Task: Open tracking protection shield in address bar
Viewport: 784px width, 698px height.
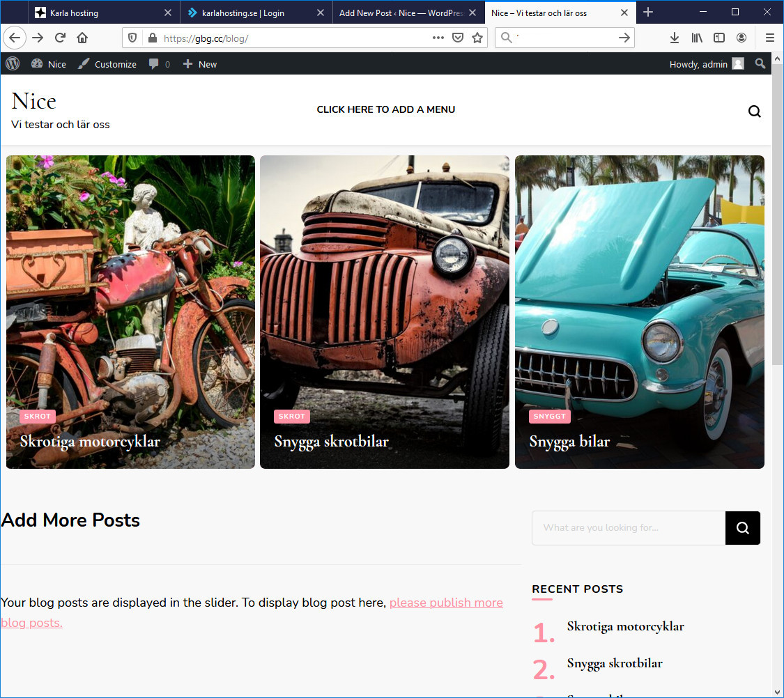Action: pyautogui.click(x=132, y=38)
